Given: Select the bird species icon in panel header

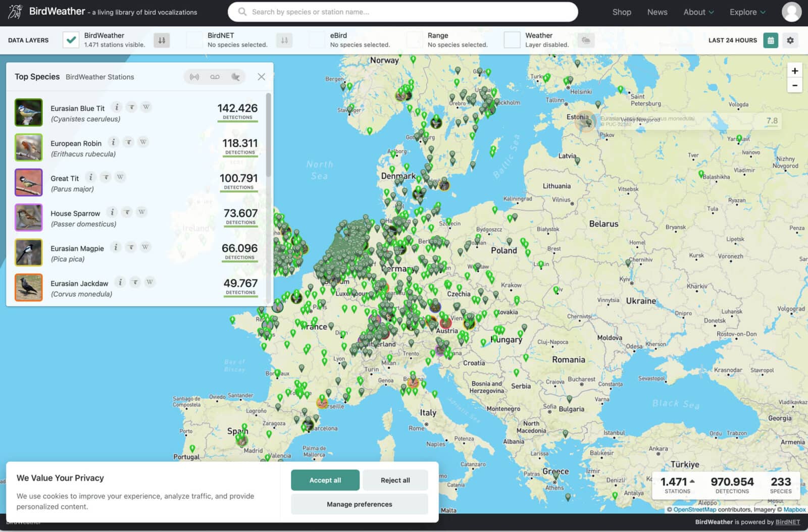Looking at the screenshot, I should point(236,77).
